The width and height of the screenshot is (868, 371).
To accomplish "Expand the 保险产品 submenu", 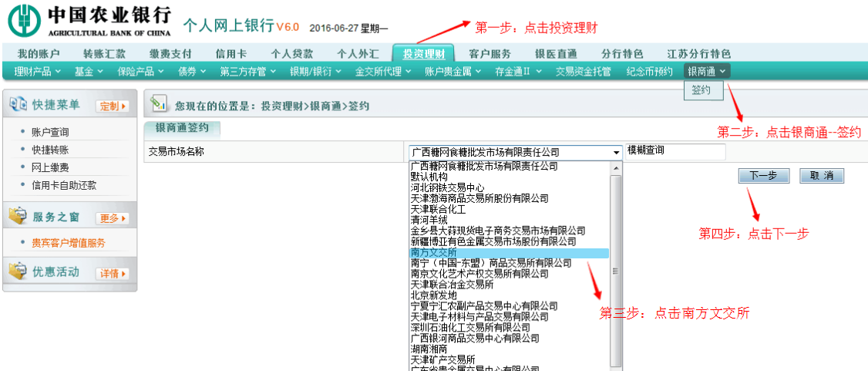I will click(140, 71).
